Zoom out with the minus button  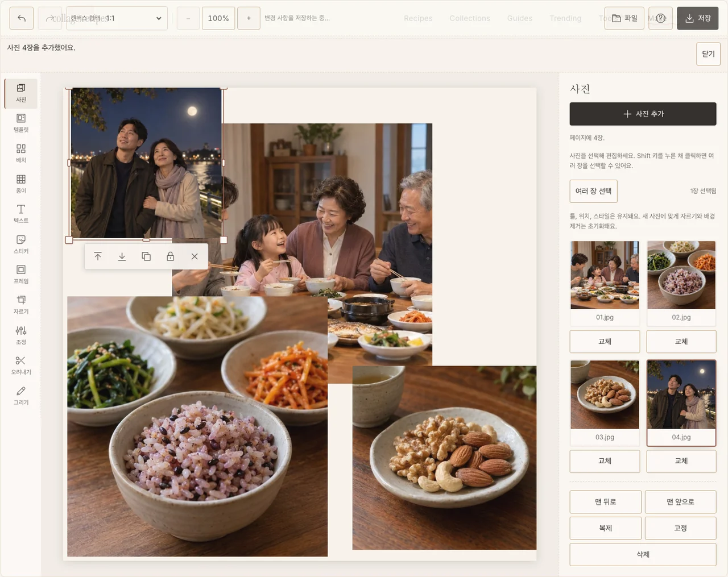click(188, 18)
